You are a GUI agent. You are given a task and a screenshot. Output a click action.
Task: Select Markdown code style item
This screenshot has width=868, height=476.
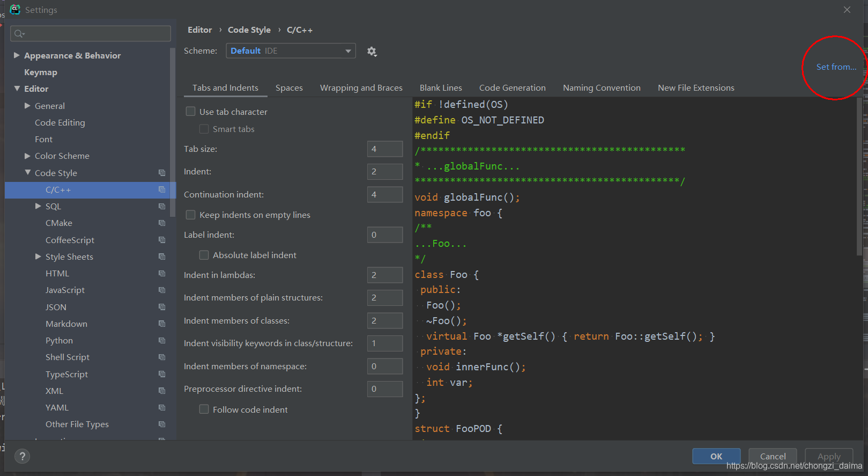[x=66, y=324]
